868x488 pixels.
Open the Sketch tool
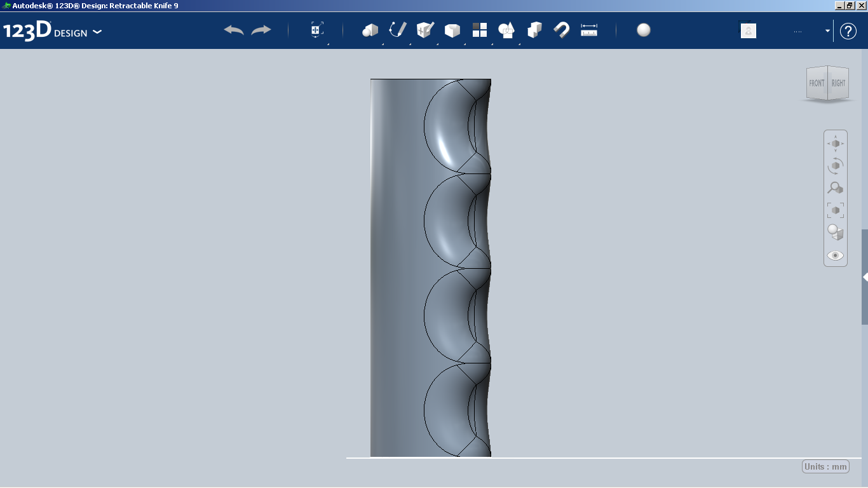[396, 30]
